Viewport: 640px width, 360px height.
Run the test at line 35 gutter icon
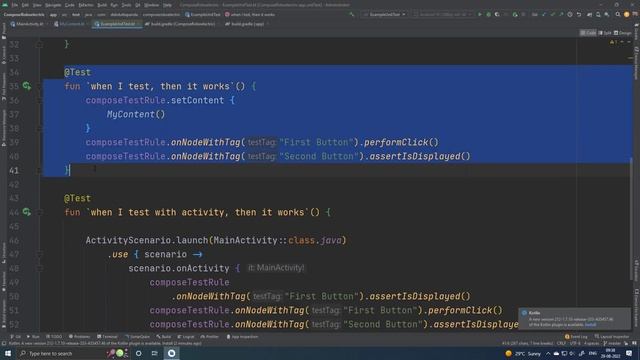[x=27, y=86]
